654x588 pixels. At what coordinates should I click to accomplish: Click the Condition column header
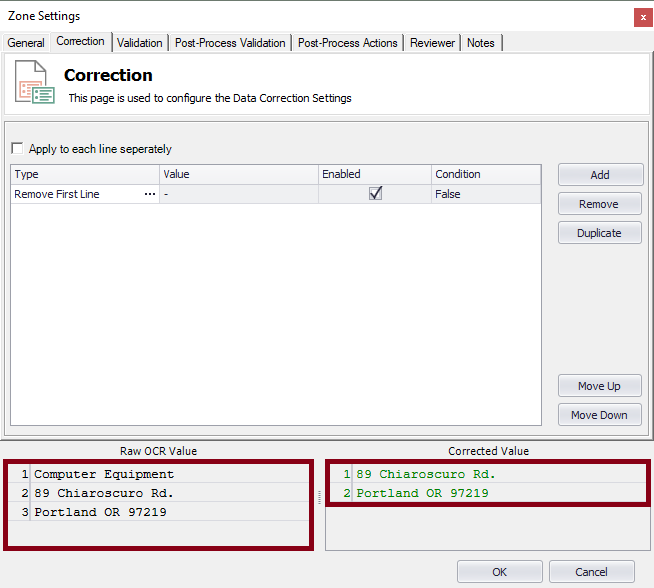pos(486,174)
